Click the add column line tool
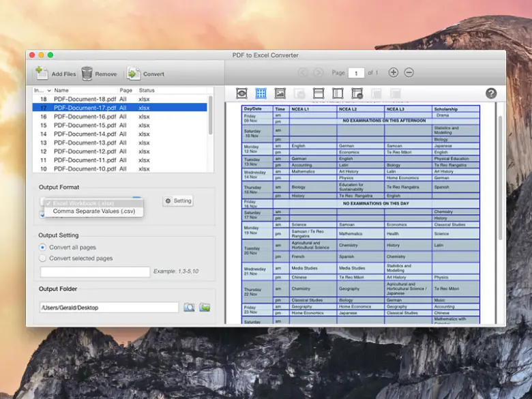Image resolution: width=532 pixels, height=399 pixels. 338,93
